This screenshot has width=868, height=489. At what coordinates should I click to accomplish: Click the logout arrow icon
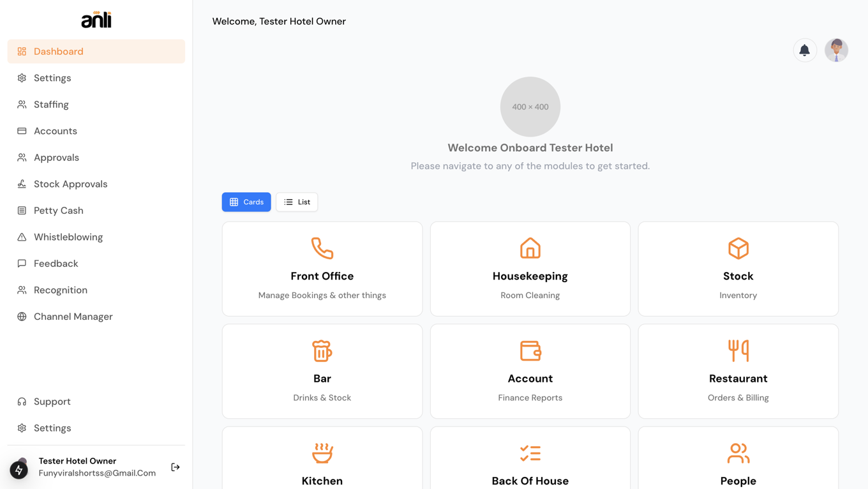[176, 467]
